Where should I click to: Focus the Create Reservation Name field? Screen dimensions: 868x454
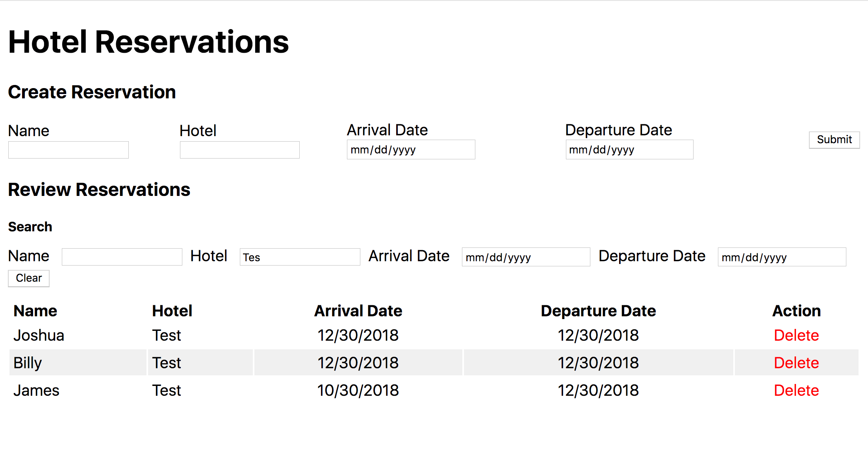coord(69,150)
